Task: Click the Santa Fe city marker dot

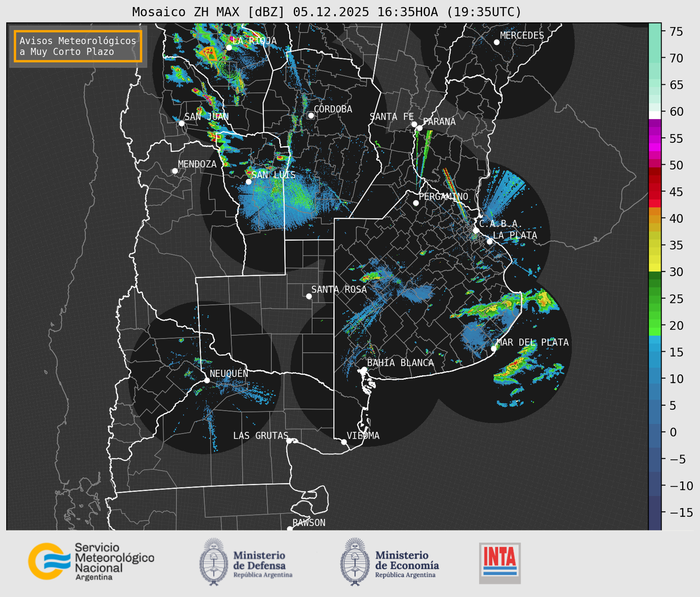Action: point(414,124)
